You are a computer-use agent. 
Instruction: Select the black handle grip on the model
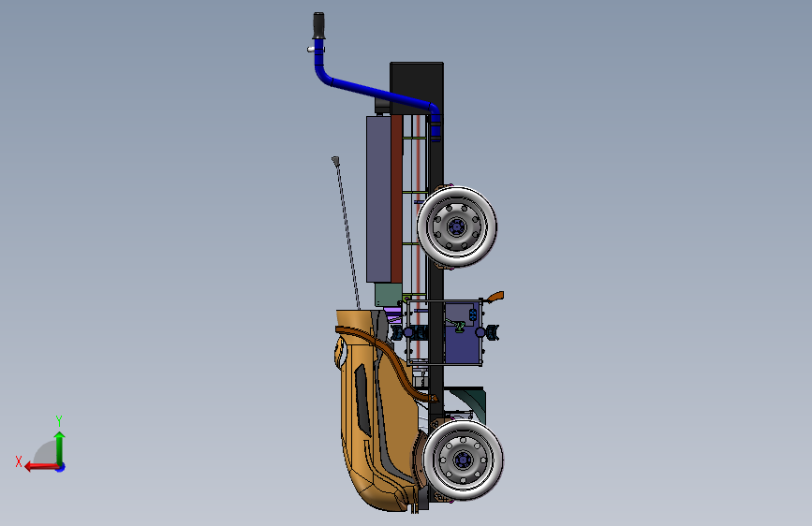318,25
